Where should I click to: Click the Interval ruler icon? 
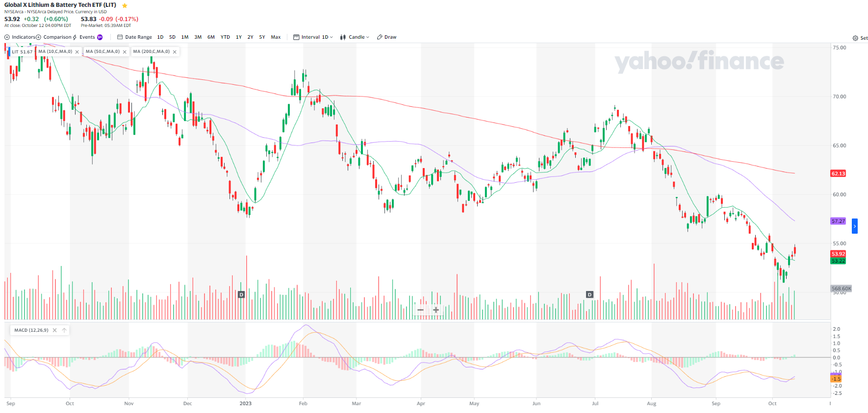pyautogui.click(x=296, y=37)
